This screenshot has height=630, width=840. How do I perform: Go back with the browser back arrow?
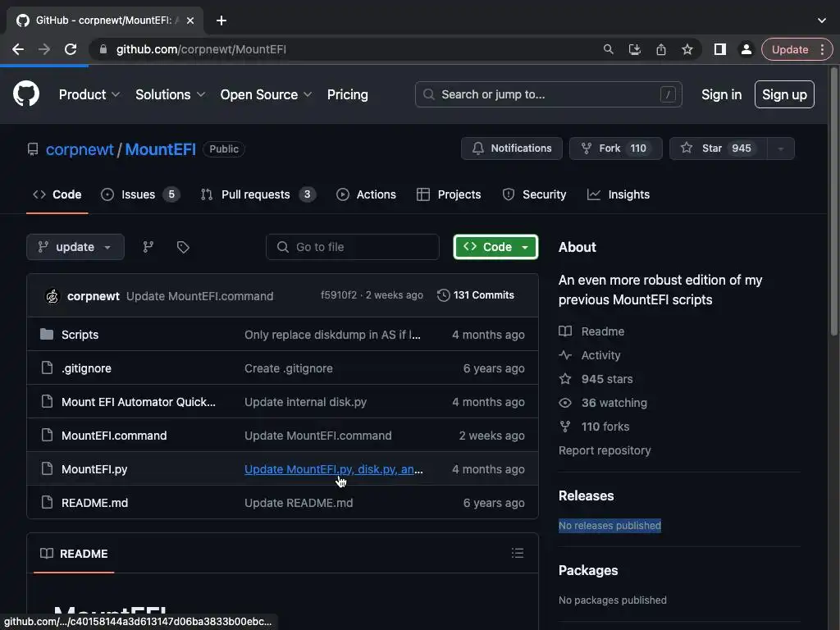[x=18, y=49]
